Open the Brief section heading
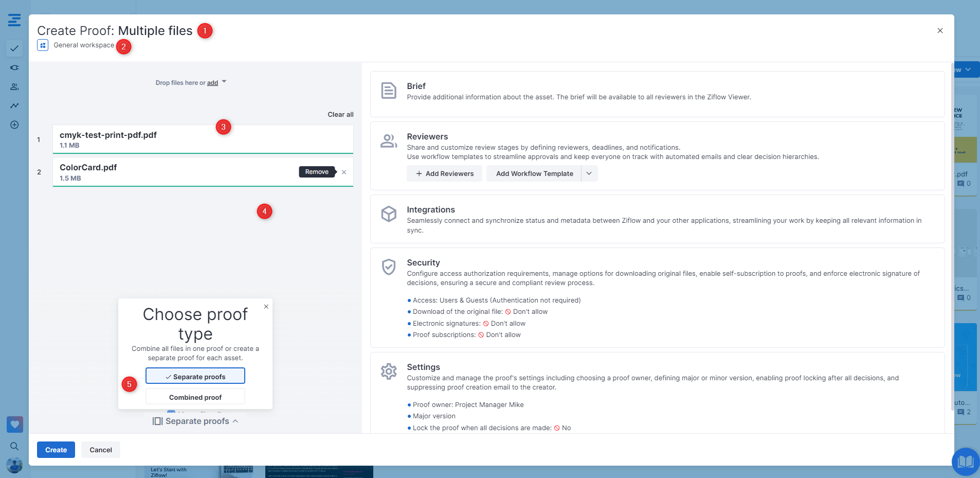This screenshot has height=478, width=980. point(416,86)
